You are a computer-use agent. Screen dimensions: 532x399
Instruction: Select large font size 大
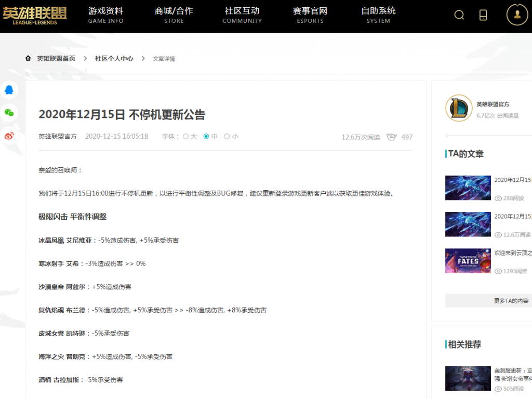pyautogui.click(x=185, y=137)
